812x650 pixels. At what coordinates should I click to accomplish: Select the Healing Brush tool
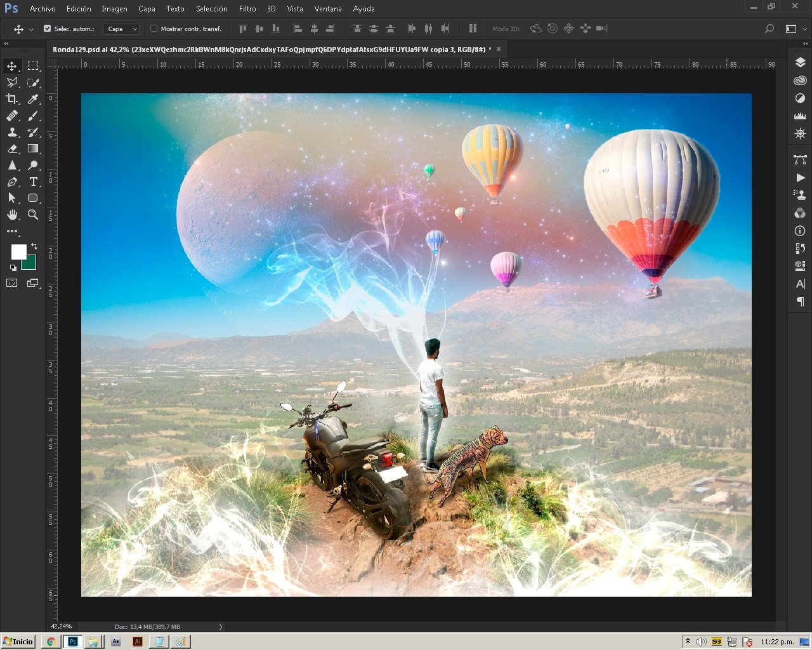12,116
